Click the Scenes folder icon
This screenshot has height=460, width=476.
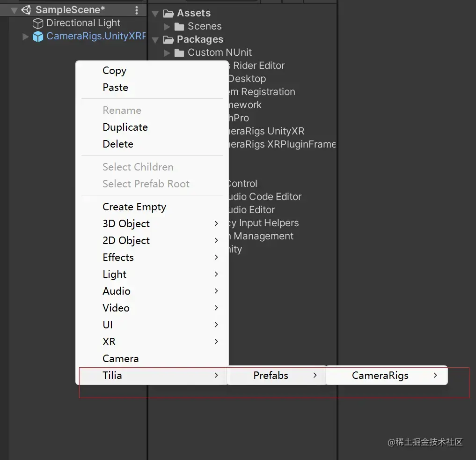click(x=179, y=27)
